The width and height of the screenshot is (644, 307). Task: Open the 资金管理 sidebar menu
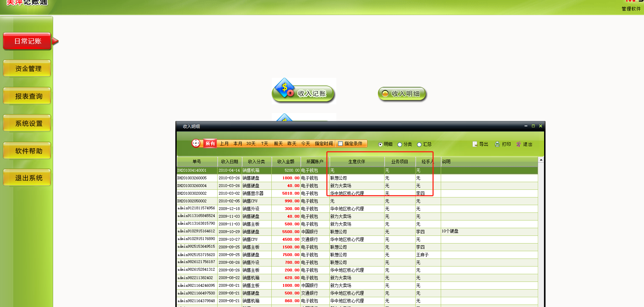(27, 68)
